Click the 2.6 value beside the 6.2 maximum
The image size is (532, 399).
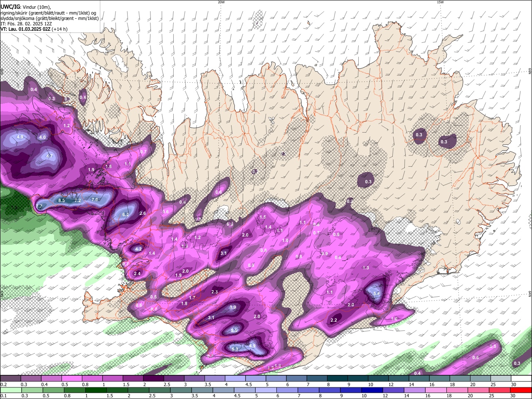[143, 213]
